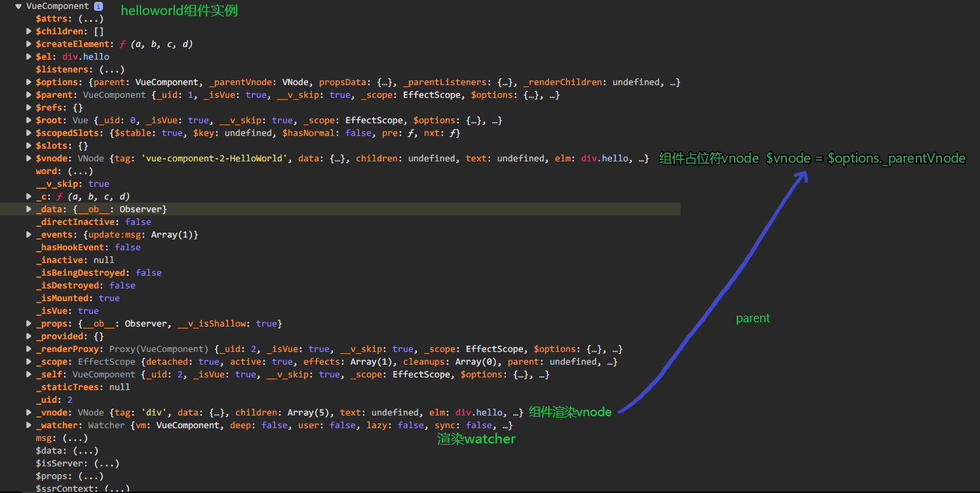
Task: Select the _uid: 2 row
Action: pos(54,400)
